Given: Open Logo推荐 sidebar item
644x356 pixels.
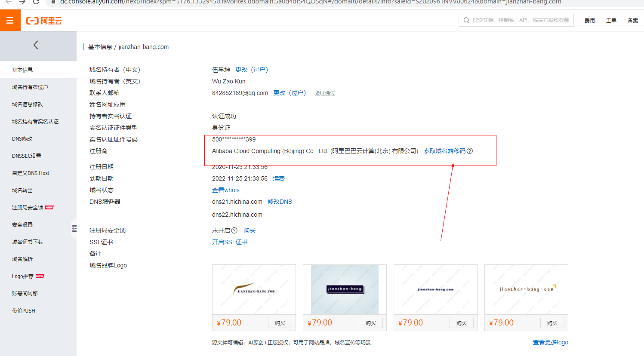Looking at the screenshot, I should pyautogui.click(x=38, y=276).
